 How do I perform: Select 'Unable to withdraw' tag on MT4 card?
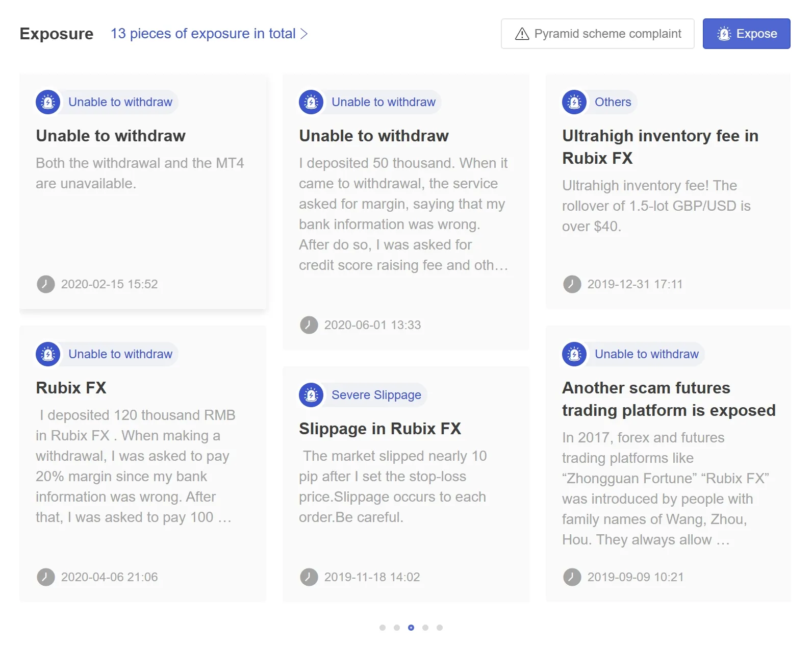tap(120, 102)
